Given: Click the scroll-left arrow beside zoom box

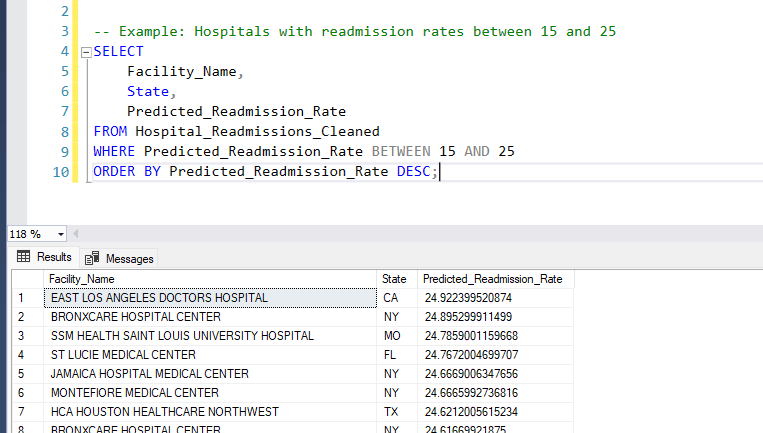Looking at the screenshot, I should [x=75, y=234].
